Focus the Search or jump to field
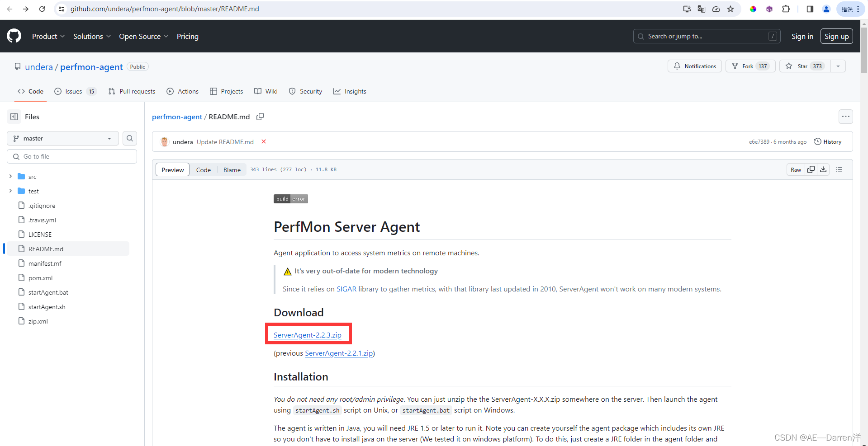 [x=707, y=36]
